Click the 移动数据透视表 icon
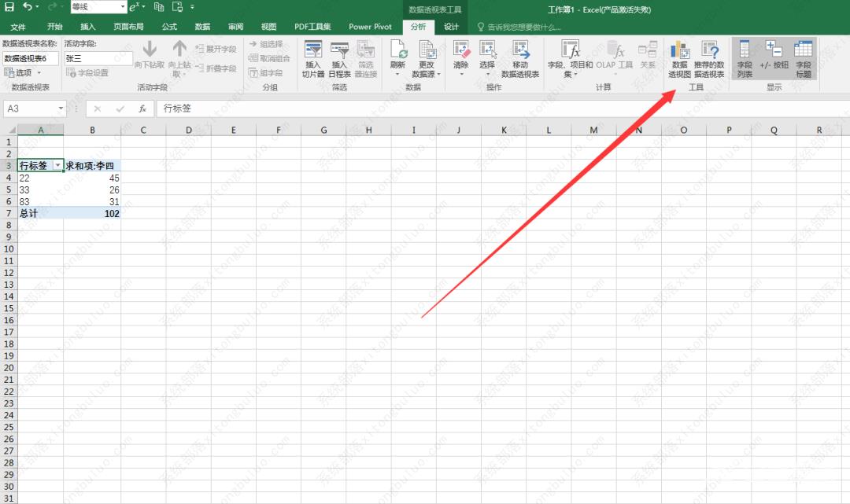The height and width of the screenshot is (504, 850). [x=520, y=58]
